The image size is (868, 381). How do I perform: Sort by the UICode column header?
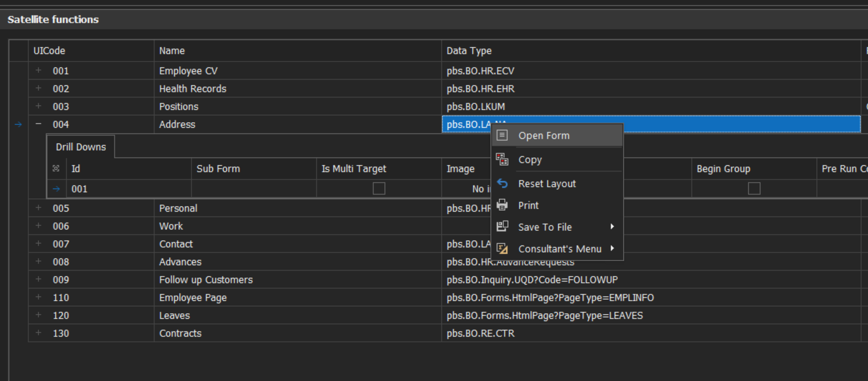(x=91, y=51)
